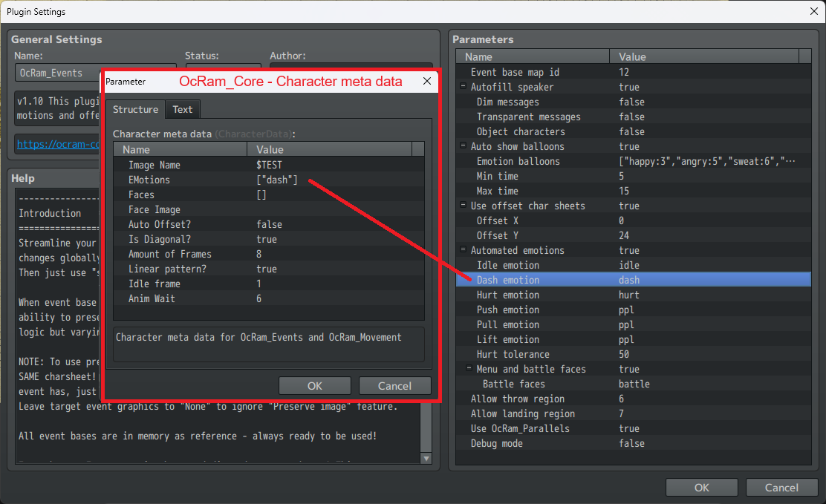Select the Idle emotion parameter
Screen dimensions: 826x504
point(633,265)
